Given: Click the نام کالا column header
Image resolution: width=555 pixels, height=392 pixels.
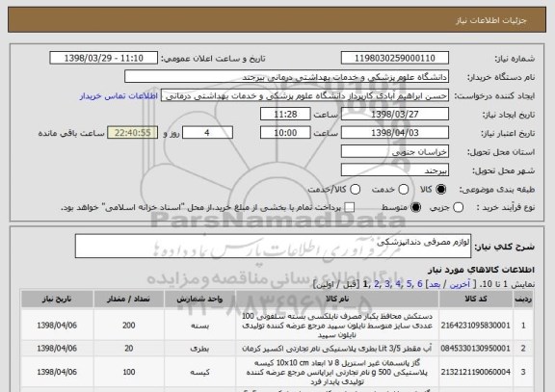Looking at the screenshot, I should coord(337,300).
